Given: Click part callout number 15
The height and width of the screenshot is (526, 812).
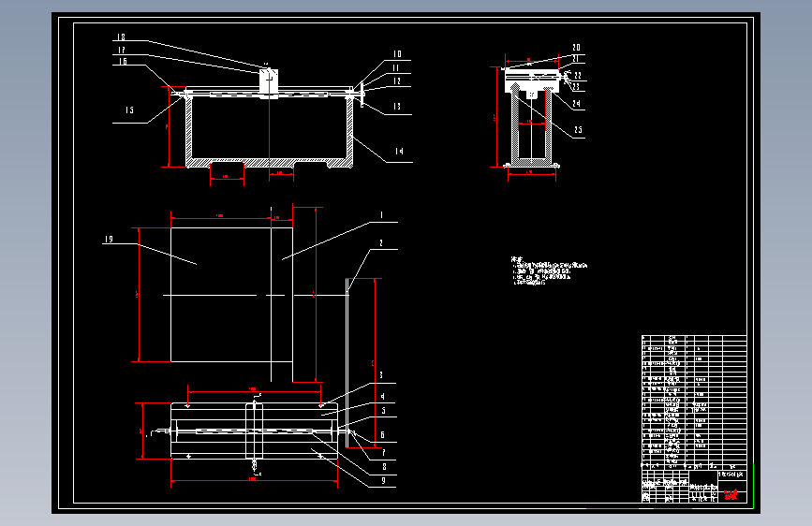Looking at the screenshot, I should point(129,110).
